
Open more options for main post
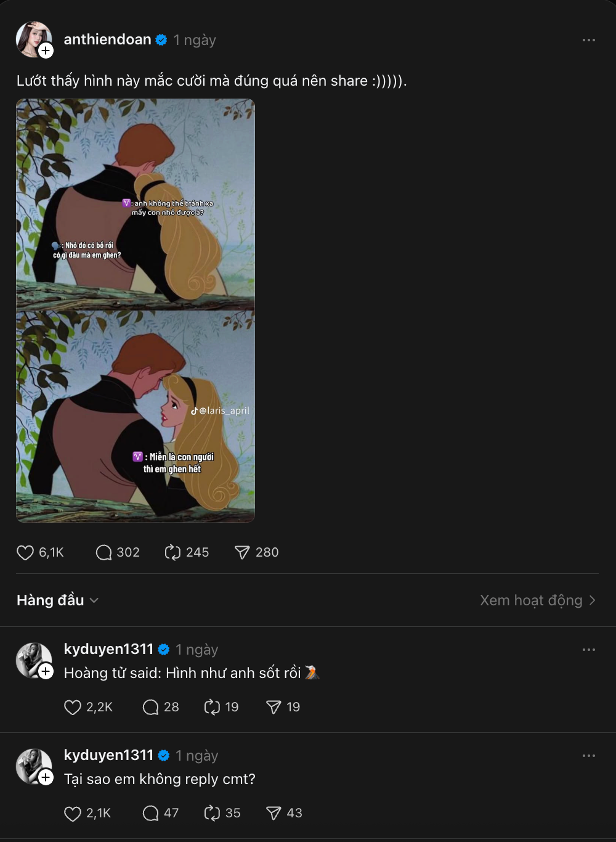pos(588,40)
